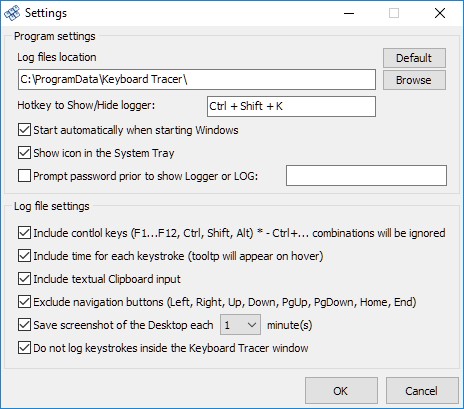Toggle Exclude navigation buttons checkbox
This screenshot has width=464, height=409.
click(x=24, y=302)
